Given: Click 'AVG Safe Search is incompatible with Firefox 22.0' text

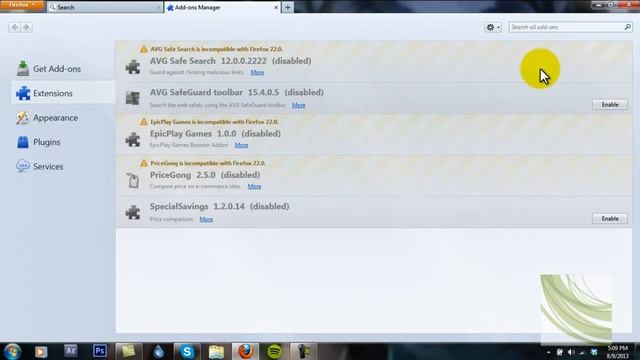Looking at the screenshot, I should [216, 49].
